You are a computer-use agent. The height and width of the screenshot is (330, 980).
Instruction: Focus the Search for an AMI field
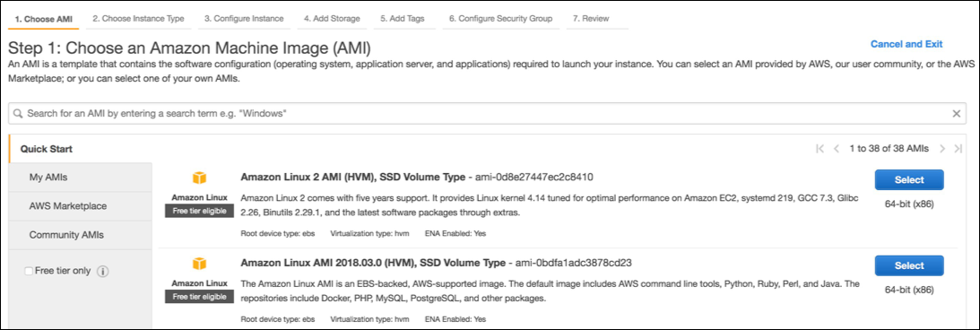point(488,114)
